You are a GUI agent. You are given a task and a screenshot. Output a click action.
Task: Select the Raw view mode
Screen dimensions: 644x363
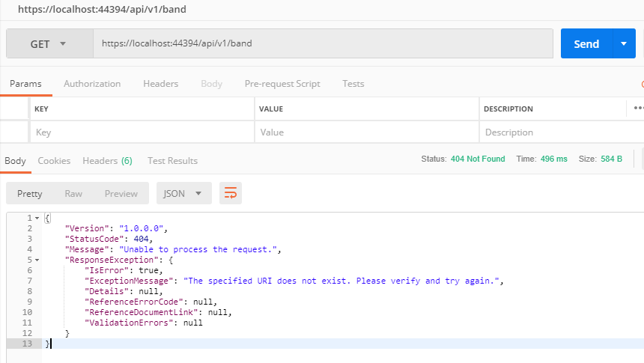coord(73,193)
